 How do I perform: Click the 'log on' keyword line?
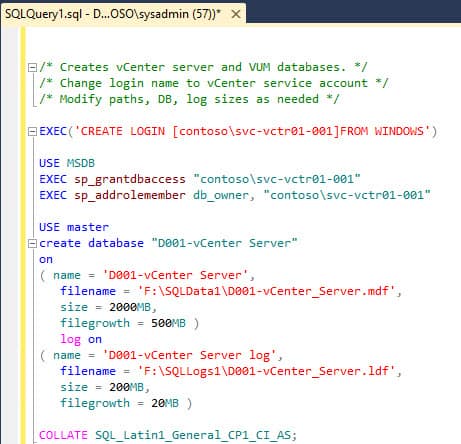pyautogui.click(x=81, y=339)
